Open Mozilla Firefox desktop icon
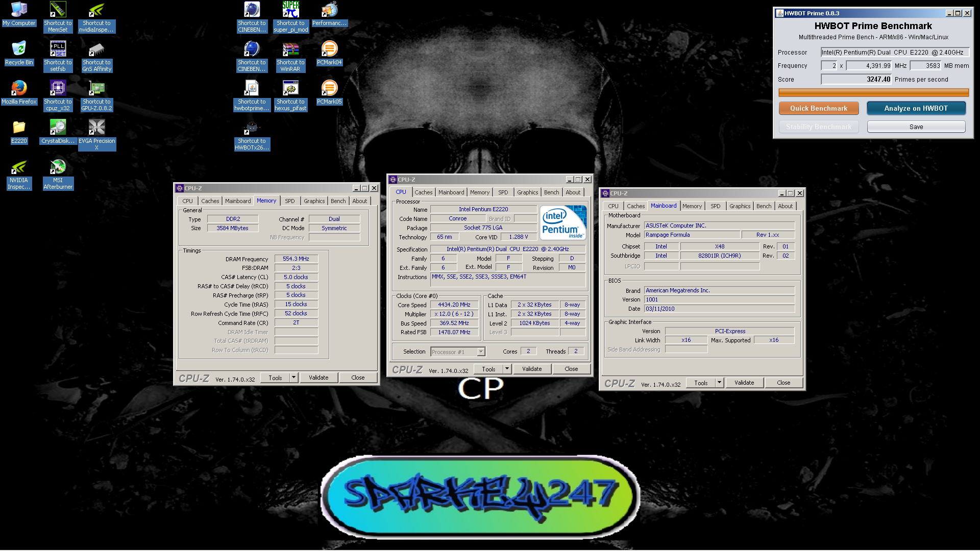The height and width of the screenshot is (551, 980). click(x=19, y=93)
